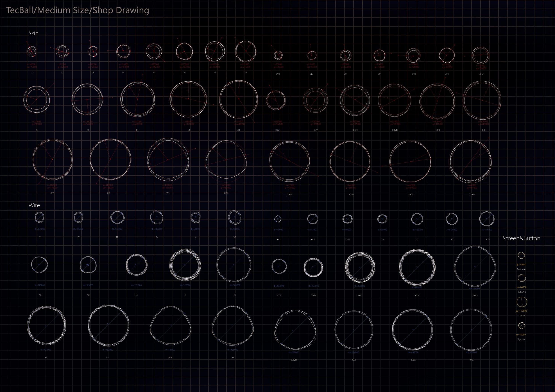Click the TecBall/Medium Size/Shop Drawing title
This screenshot has height=392, width=555.
point(78,10)
